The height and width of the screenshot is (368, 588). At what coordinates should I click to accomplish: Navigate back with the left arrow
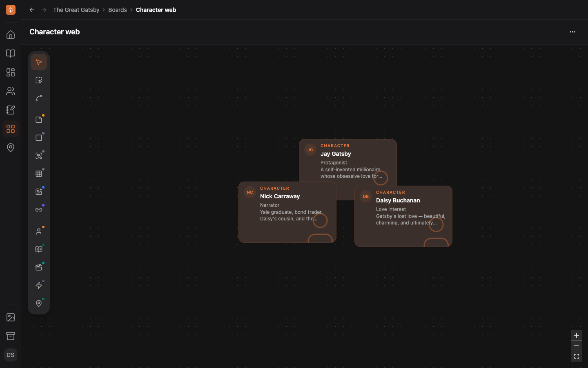pos(32,10)
